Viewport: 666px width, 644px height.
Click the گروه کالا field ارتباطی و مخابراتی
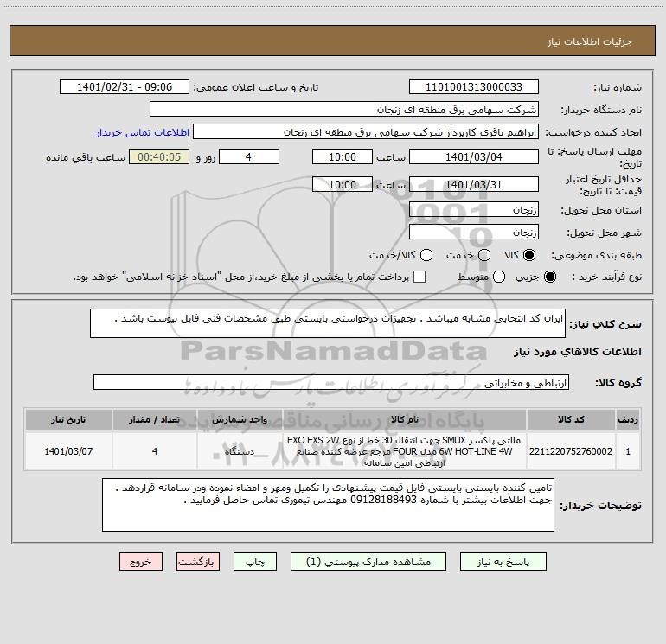pos(331,382)
